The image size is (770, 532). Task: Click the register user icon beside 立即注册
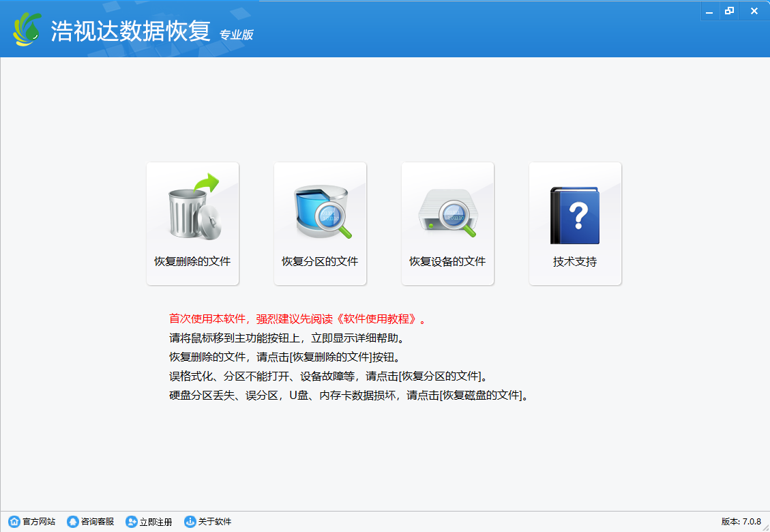tap(131, 521)
